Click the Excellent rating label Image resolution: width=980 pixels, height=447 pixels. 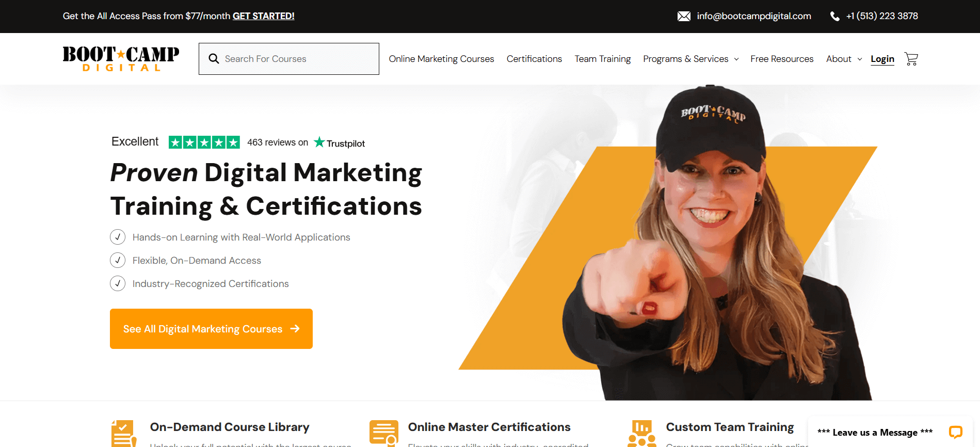(135, 141)
